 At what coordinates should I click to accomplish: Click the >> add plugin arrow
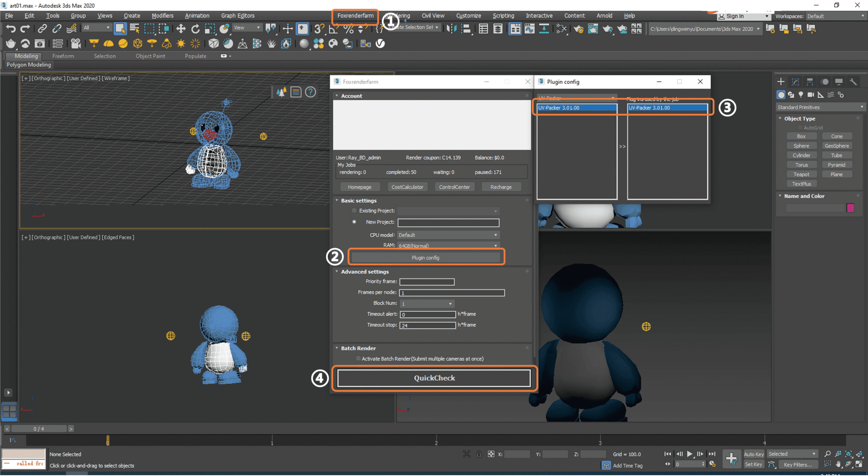pos(622,146)
